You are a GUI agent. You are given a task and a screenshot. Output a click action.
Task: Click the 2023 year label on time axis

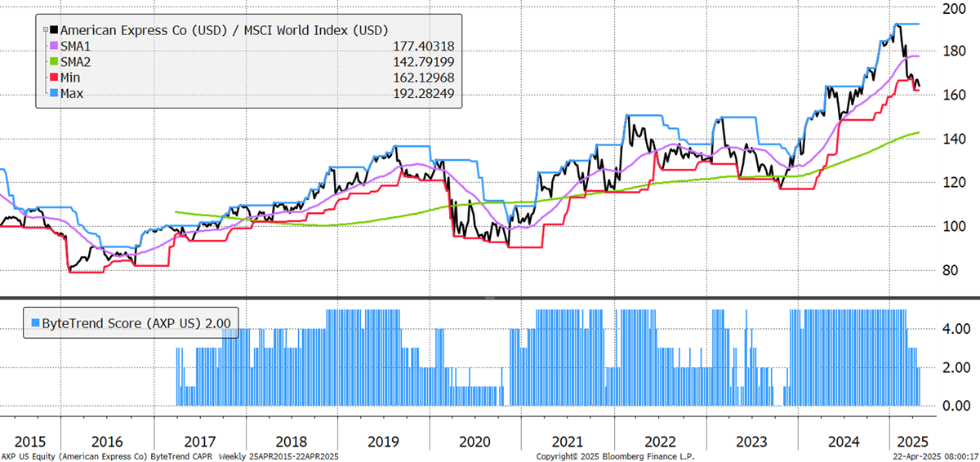click(751, 442)
